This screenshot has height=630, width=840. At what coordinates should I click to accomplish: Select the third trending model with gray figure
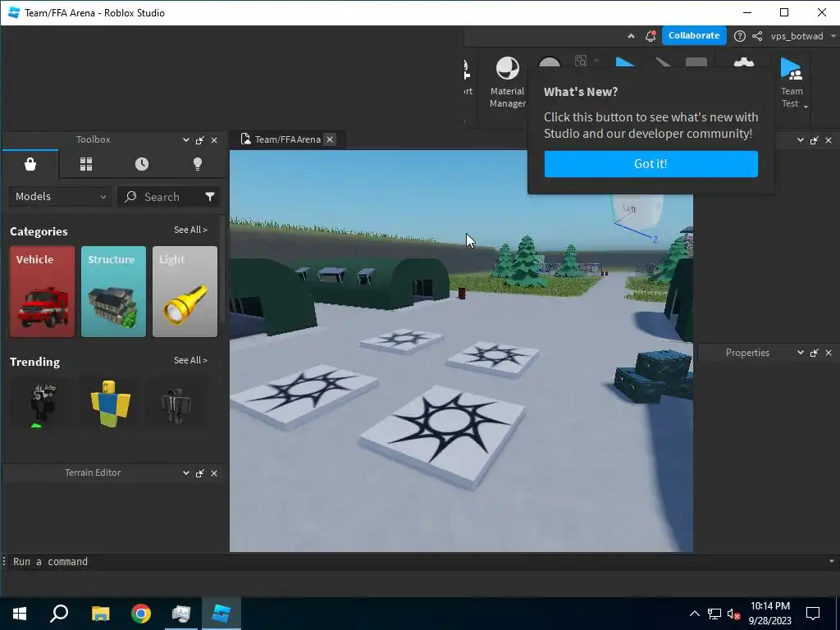click(x=176, y=404)
